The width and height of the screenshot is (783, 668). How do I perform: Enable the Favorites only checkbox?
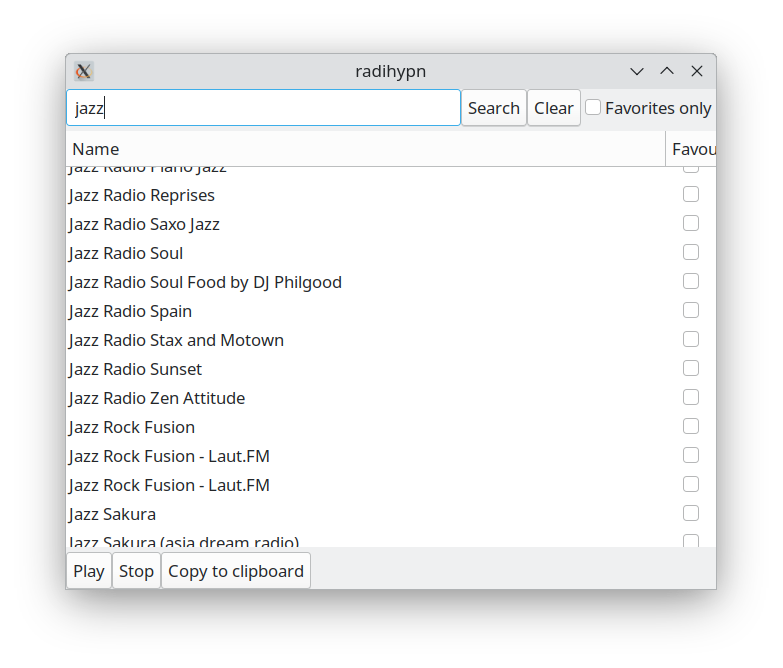[593, 107]
